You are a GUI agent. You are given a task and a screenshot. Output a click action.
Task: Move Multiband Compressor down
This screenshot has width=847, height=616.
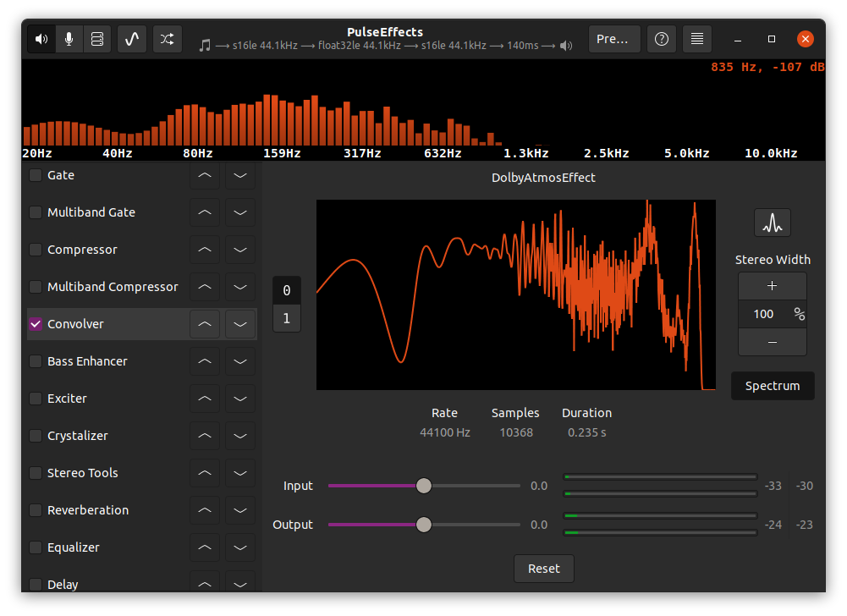coord(240,287)
